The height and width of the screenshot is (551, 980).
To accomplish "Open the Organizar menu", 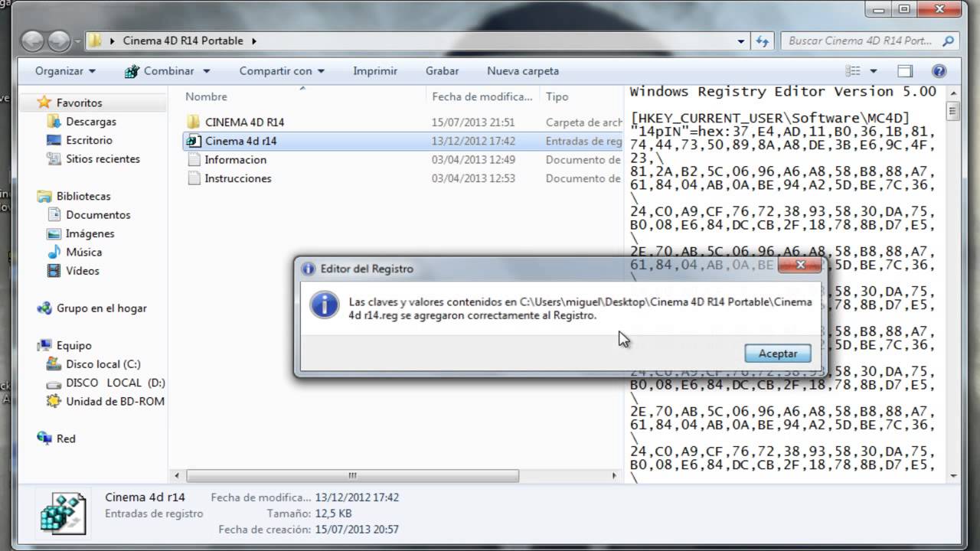I will click(66, 70).
